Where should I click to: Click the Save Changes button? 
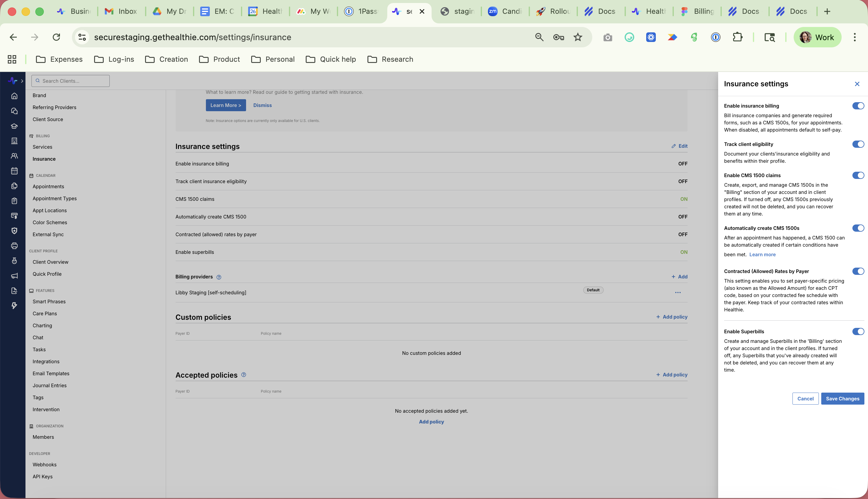[842, 399]
